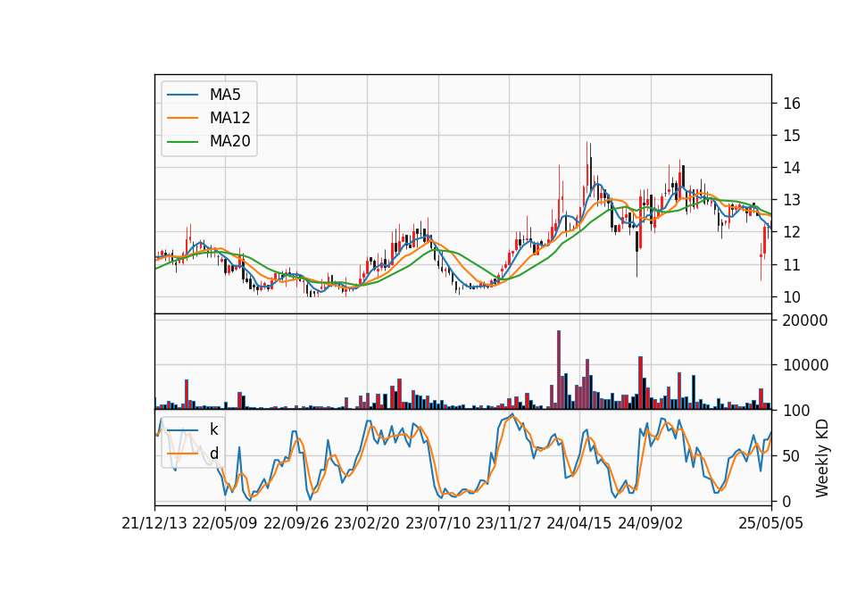Click the d legend label in KD panel

[x=214, y=454]
